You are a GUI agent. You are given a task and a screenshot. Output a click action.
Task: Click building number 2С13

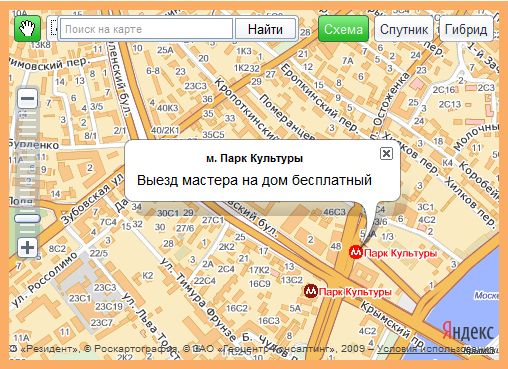coord(450,104)
